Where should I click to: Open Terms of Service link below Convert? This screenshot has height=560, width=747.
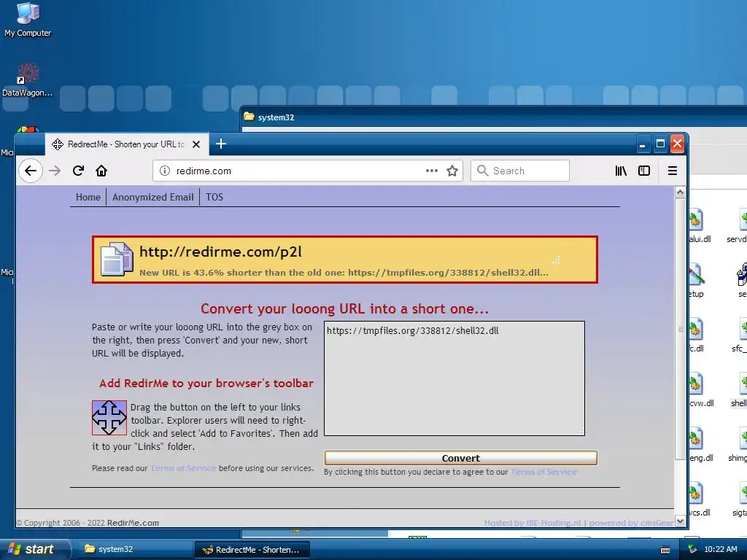click(543, 472)
